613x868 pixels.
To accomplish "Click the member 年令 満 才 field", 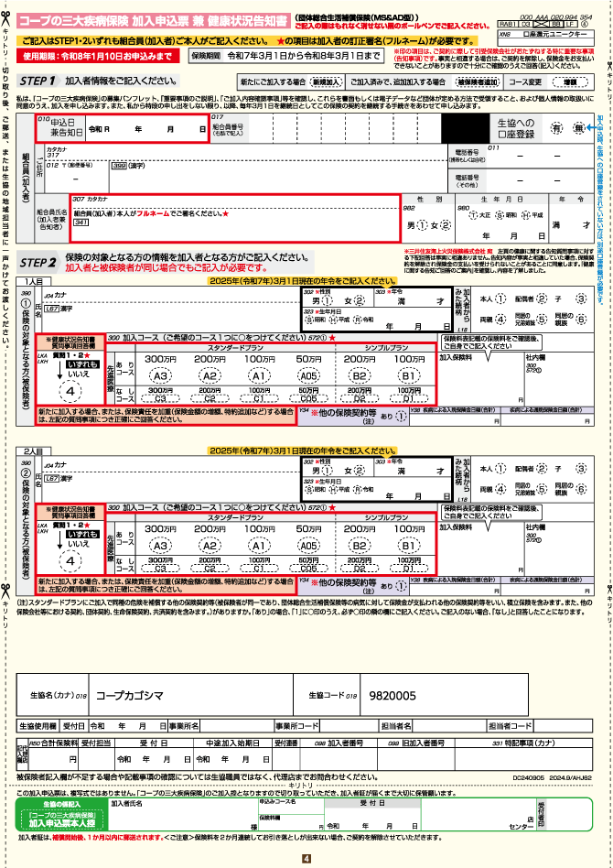I will [571, 224].
